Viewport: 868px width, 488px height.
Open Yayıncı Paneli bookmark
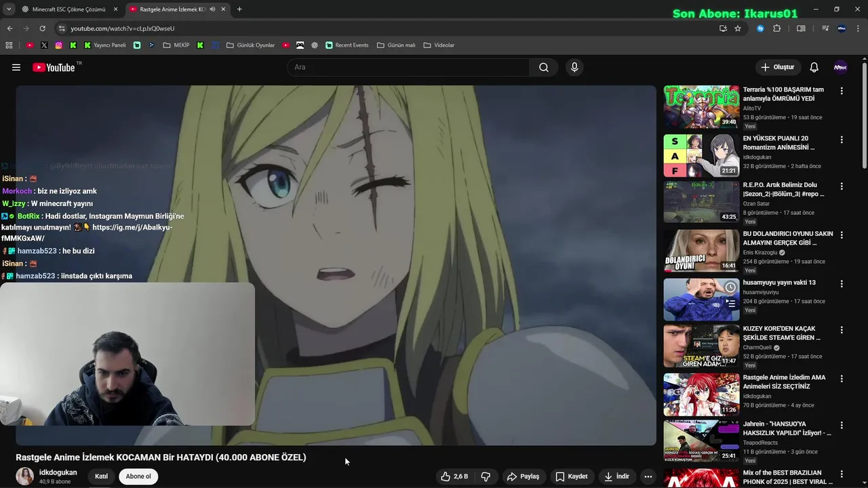point(105,45)
